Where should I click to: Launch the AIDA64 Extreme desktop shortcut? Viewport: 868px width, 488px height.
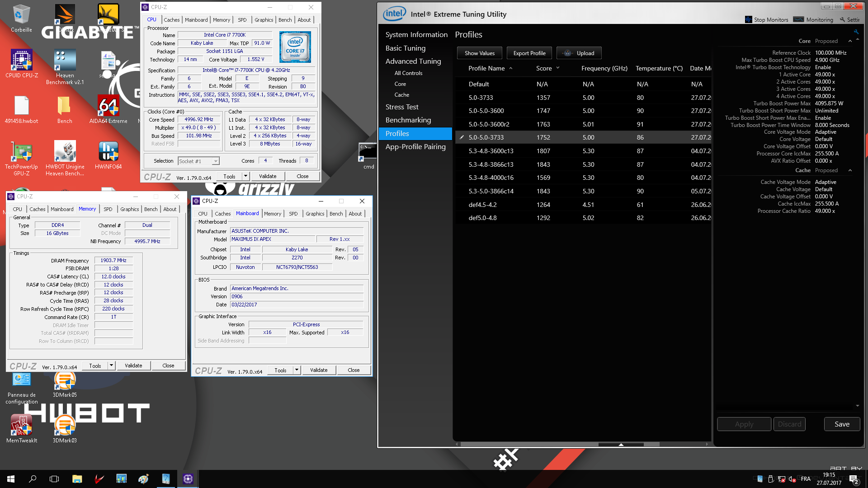tap(108, 110)
